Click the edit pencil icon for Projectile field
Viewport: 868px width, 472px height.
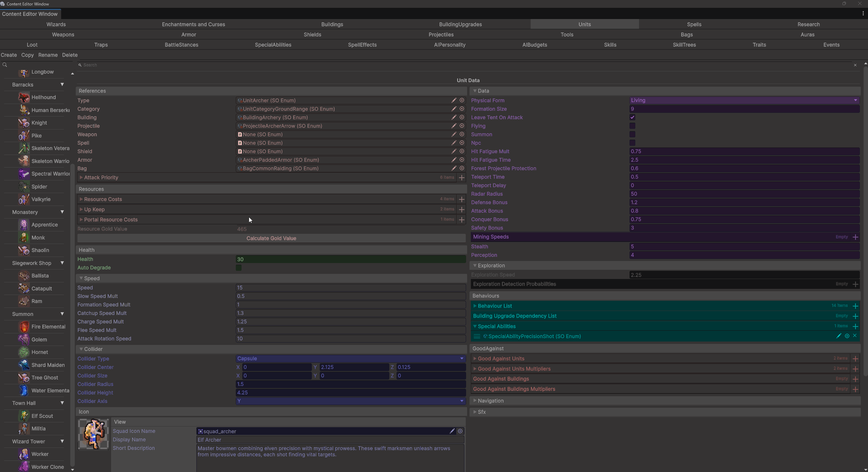[454, 126]
